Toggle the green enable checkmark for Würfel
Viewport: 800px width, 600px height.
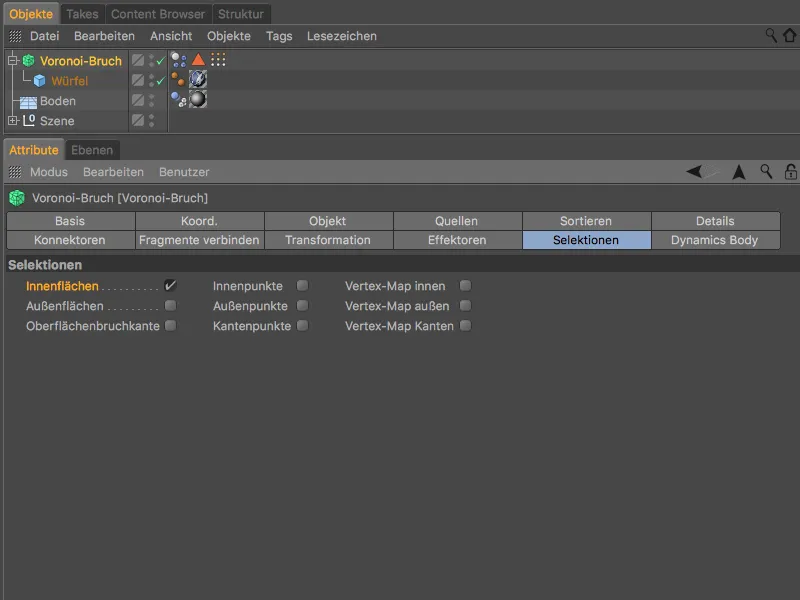[x=161, y=81]
